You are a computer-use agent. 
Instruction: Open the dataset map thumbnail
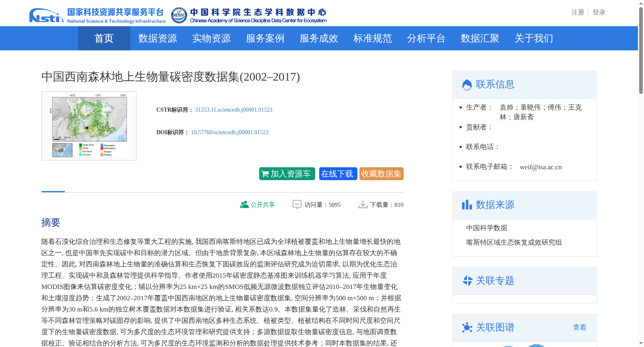coord(89,126)
